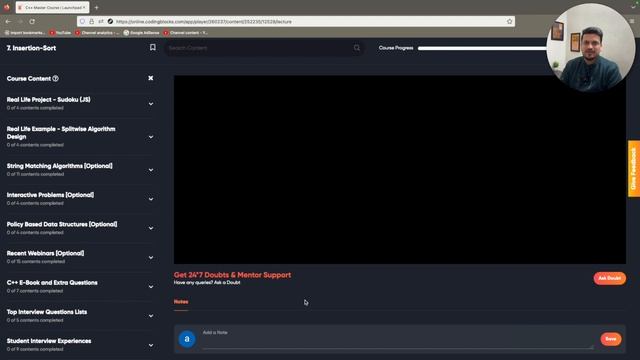
Task: Select the C++ Master Course browser tab
Action: click(x=52, y=7)
